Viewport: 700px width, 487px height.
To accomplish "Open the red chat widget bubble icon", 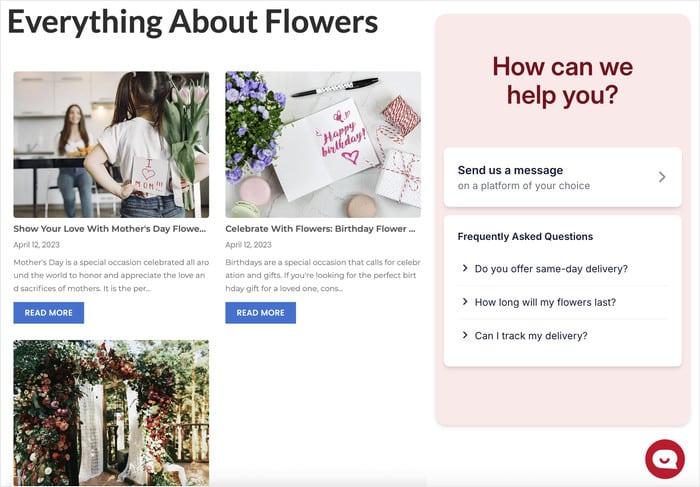I will click(x=664, y=459).
